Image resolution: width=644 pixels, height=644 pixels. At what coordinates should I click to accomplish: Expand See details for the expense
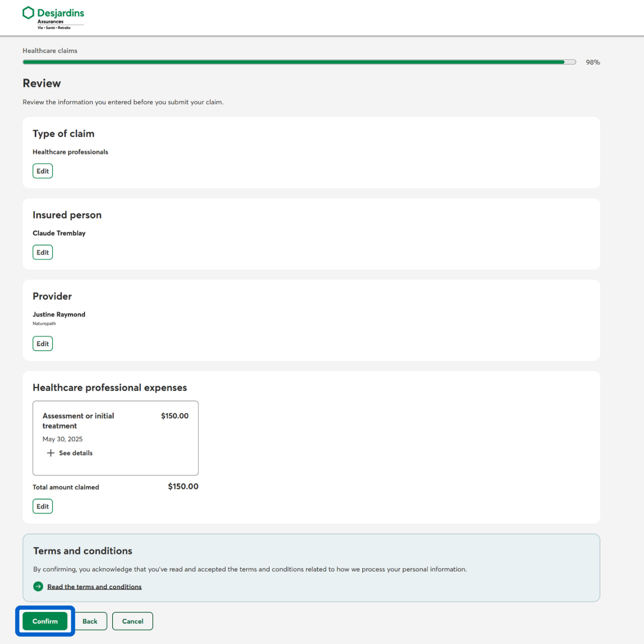point(75,453)
